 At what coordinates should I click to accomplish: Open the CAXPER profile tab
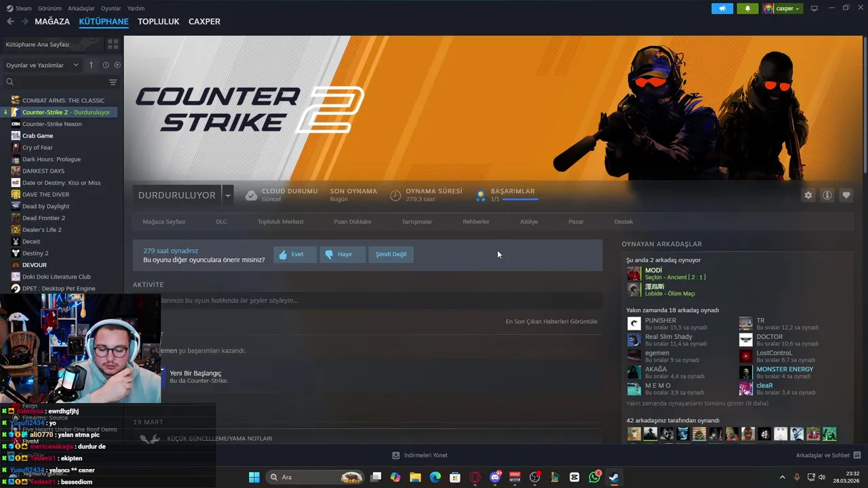point(204,22)
